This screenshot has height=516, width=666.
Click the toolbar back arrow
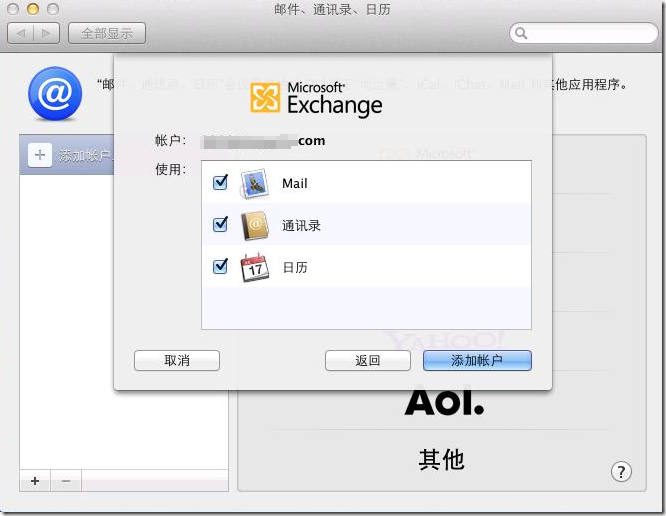[x=20, y=33]
